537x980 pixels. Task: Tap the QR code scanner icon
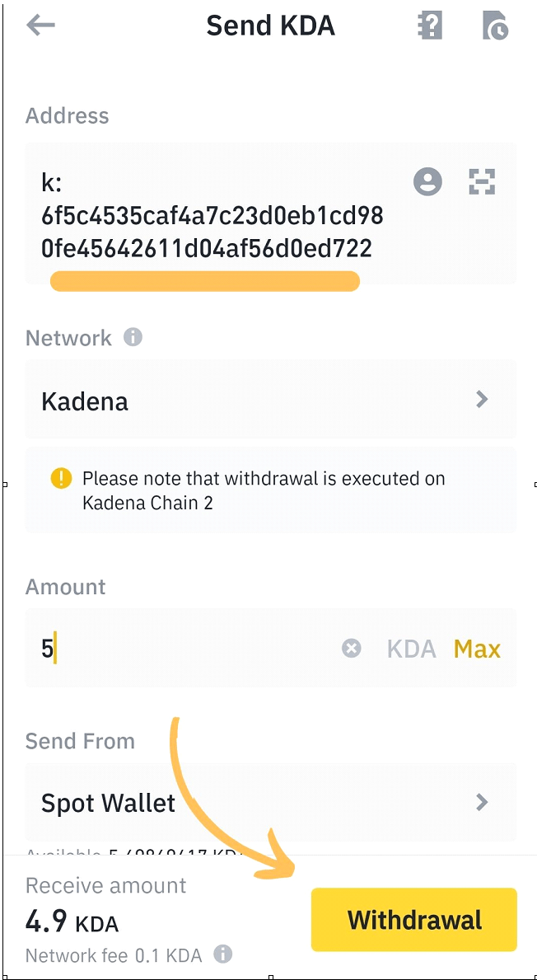tap(482, 181)
